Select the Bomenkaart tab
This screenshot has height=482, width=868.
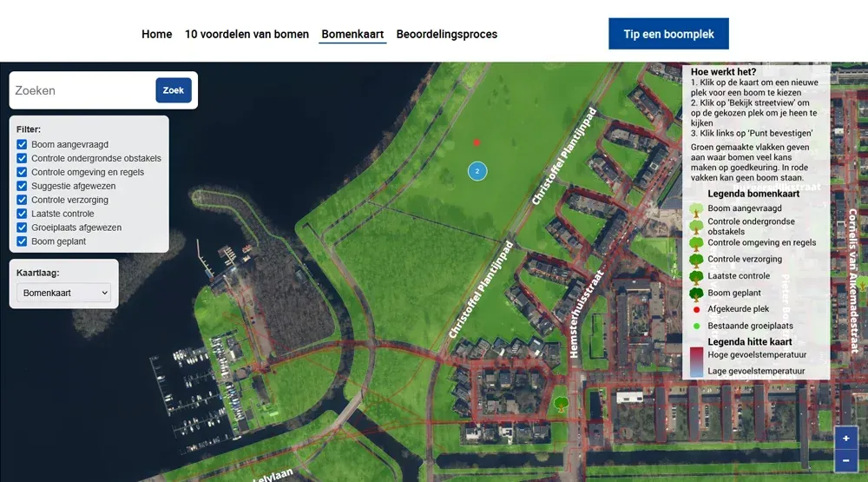352,35
